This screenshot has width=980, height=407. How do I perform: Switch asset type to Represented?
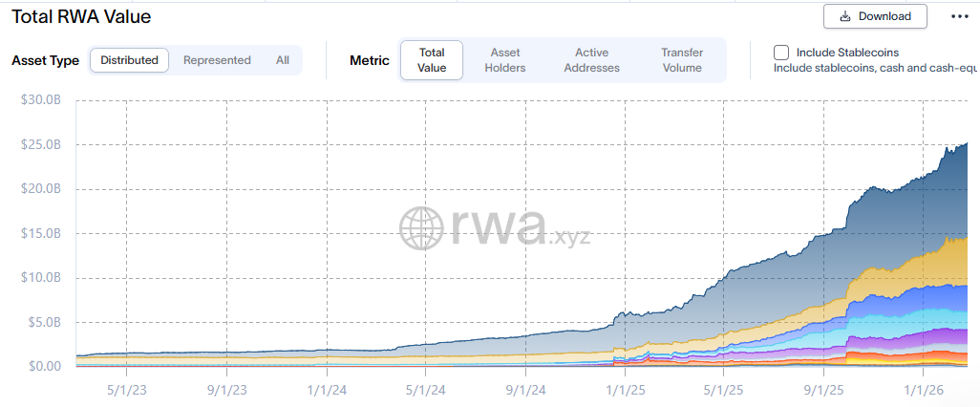click(x=217, y=60)
